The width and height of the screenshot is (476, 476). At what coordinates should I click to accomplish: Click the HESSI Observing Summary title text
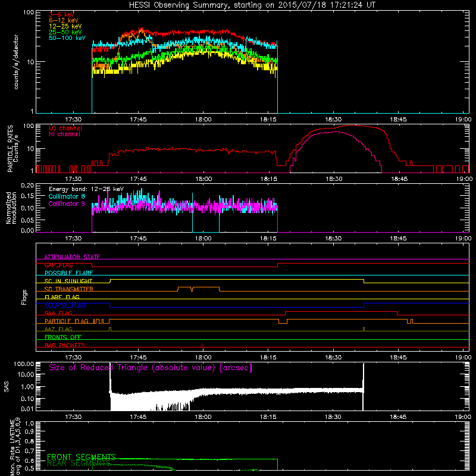pyautogui.click(x=252, y=5)
